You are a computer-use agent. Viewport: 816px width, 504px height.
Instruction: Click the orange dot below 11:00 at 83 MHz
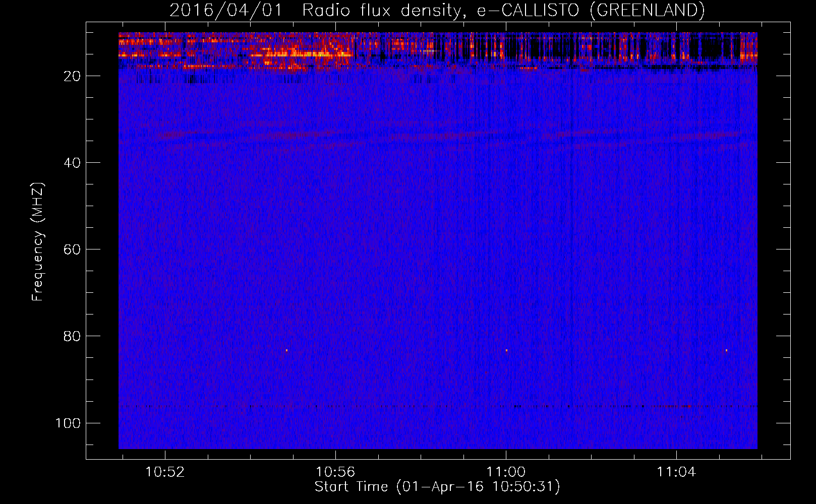tap(506, 350)
